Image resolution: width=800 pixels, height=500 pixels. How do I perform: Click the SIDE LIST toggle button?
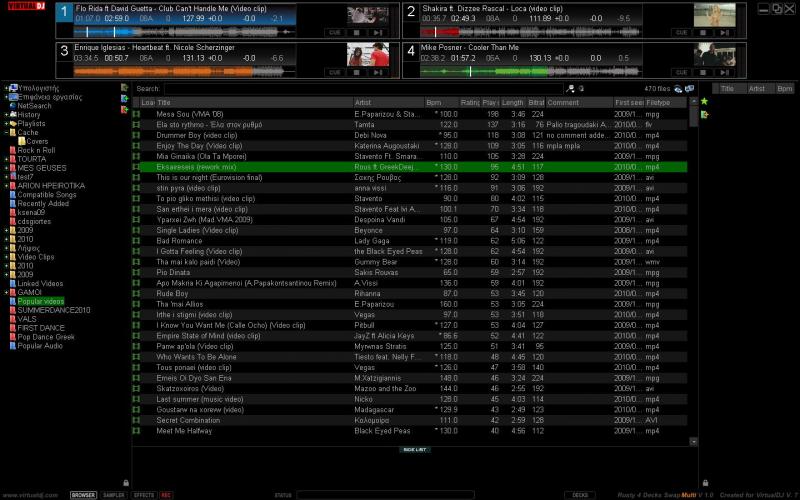(x=414, y=449)
